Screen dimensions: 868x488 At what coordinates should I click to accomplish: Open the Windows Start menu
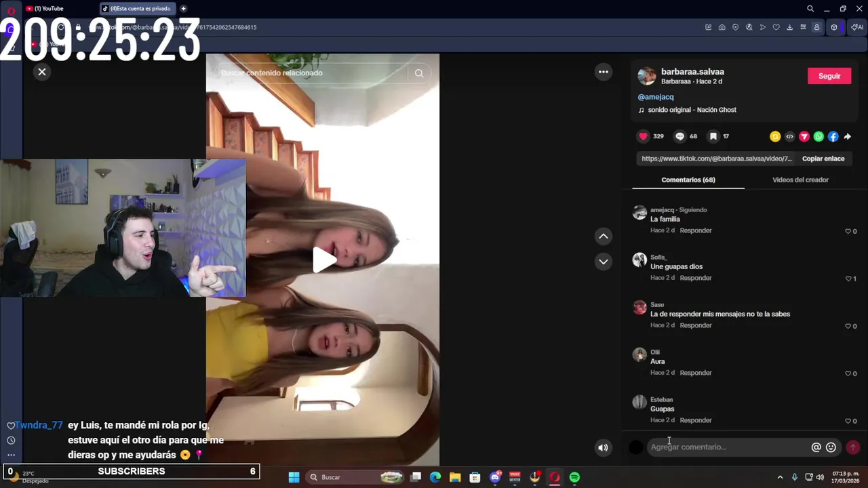(294, 477)
